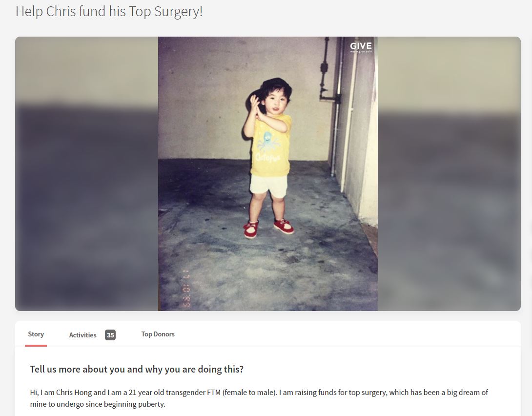Click blurred panel left of photo
This screenshot has width=532, height=416.
point(86,174)
